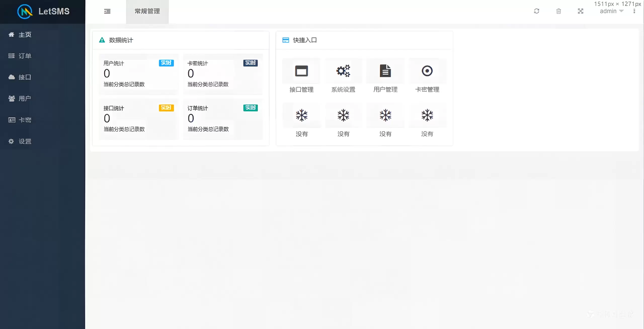Image resolution: width=644 pixels, height=329 pixels.
Task: Click the refresh icon in top bar
Action: pos(536,11)
